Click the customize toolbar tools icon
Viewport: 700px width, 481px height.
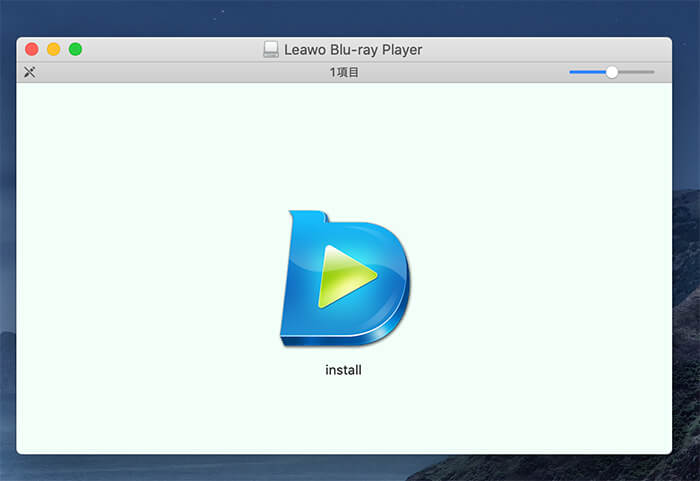30,72
